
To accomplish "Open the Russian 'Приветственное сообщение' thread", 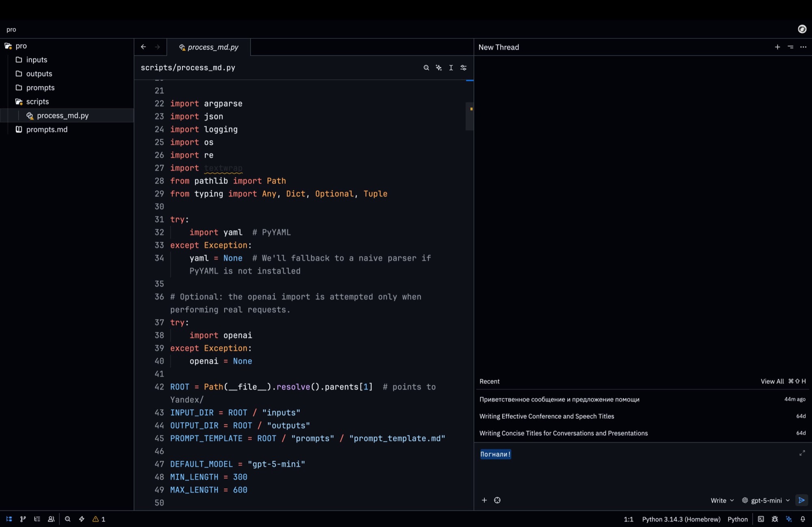I will tap(642, 399).
